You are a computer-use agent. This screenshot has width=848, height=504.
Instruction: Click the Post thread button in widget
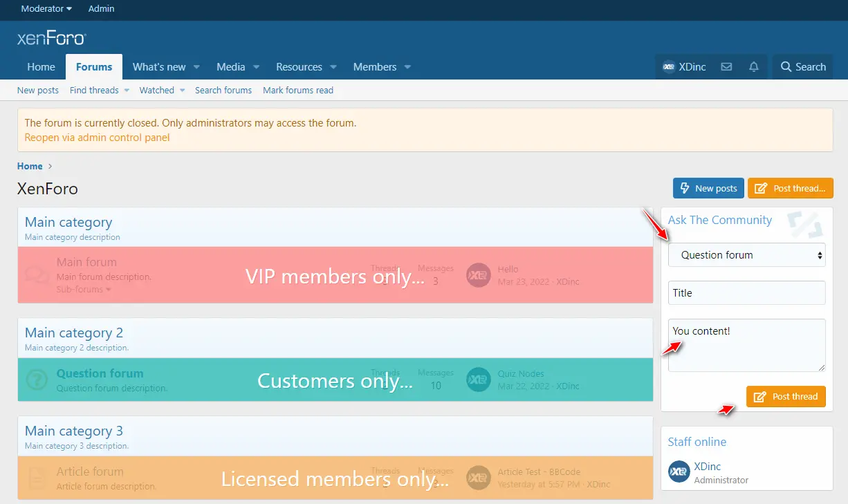pyautogui.click(x=786, y=397)
